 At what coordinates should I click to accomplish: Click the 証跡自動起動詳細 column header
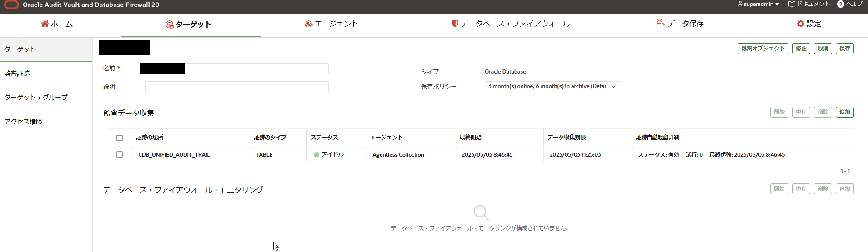(x=657, y=138)
